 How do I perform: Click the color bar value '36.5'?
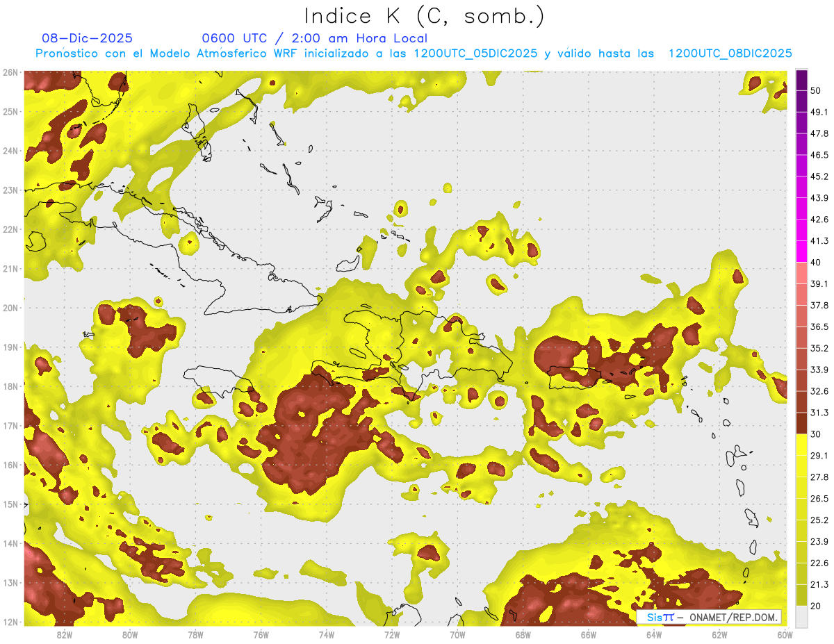[819, 327]
